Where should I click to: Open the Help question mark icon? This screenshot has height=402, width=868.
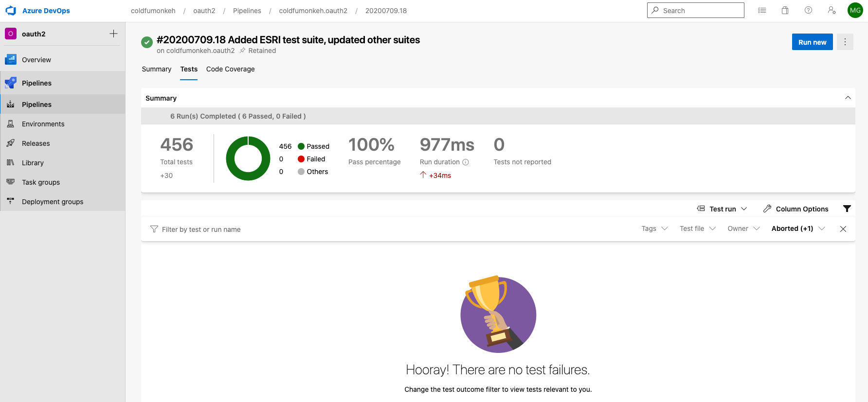808,10
